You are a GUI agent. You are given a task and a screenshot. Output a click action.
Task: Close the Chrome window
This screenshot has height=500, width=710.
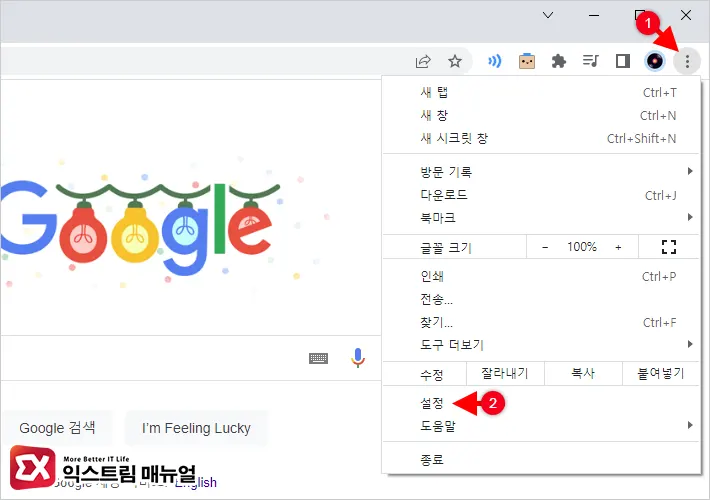point(686,15)
